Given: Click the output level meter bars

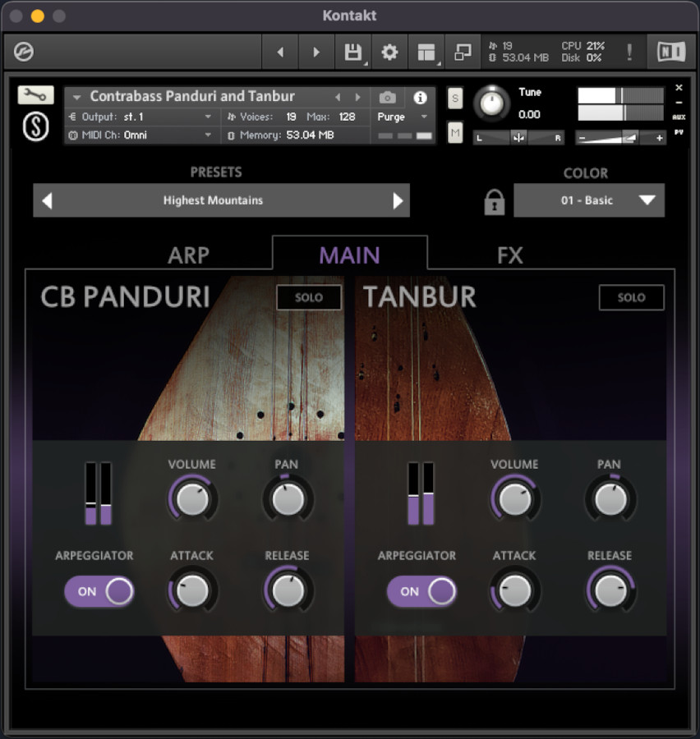Looking at the screenshot, I should coord(620,103).
